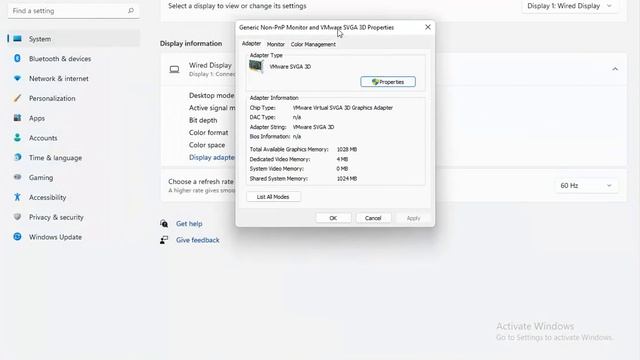Click the System icon in Settings sidebar
This screenshot has height=360, width=640.
click(18, 39)
